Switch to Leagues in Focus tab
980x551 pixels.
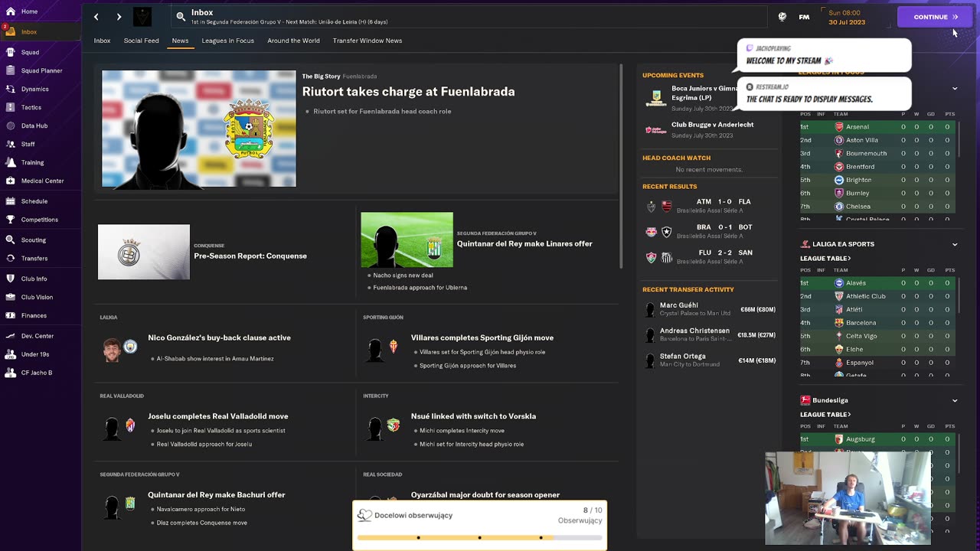coord(228,41)
